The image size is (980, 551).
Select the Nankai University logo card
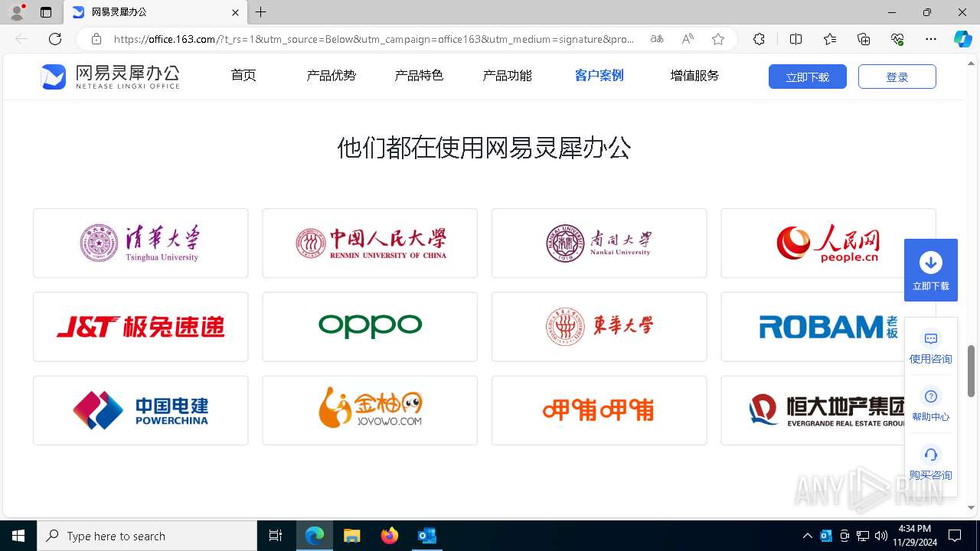click(599, 243)
